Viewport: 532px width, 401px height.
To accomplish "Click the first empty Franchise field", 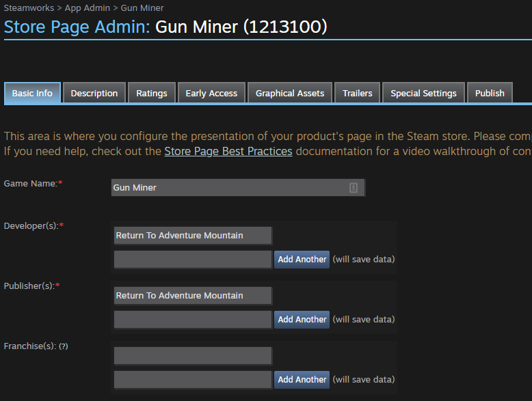I will click(x=193, y=356).
